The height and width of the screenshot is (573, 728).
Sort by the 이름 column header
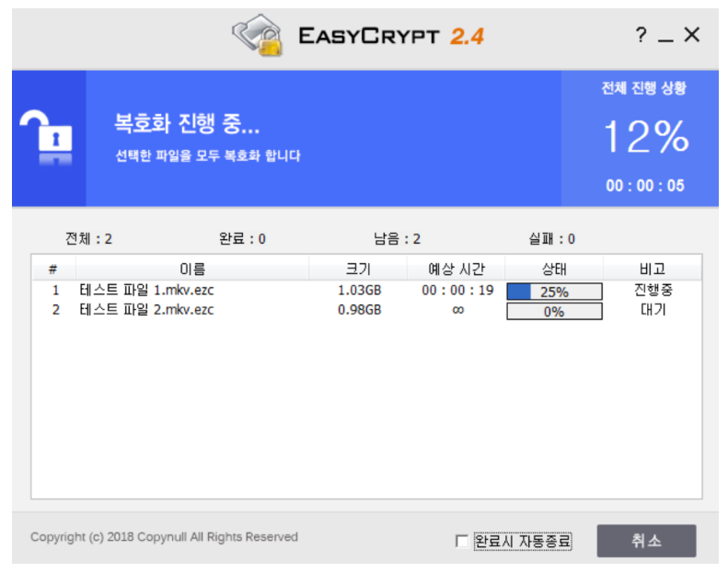pyautogui.click(x=192, y=269)
